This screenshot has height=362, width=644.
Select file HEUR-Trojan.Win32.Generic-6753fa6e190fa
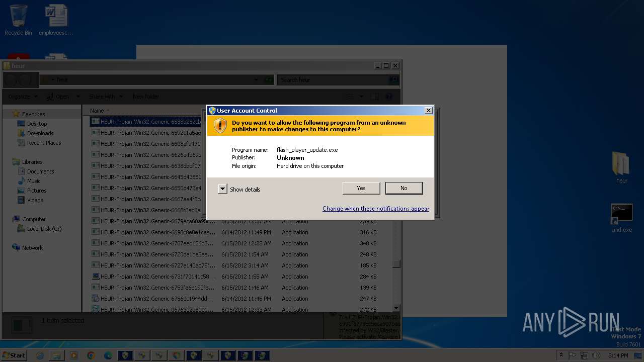153,288
